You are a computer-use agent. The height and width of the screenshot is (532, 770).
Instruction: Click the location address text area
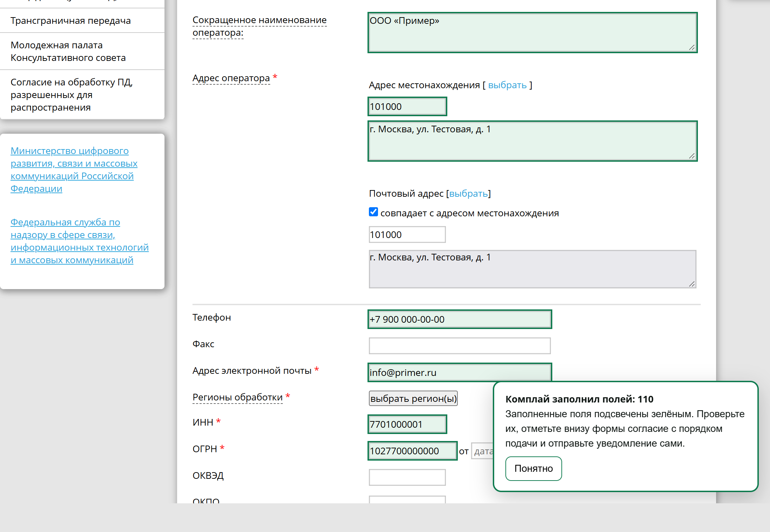(x=532, y=141)
